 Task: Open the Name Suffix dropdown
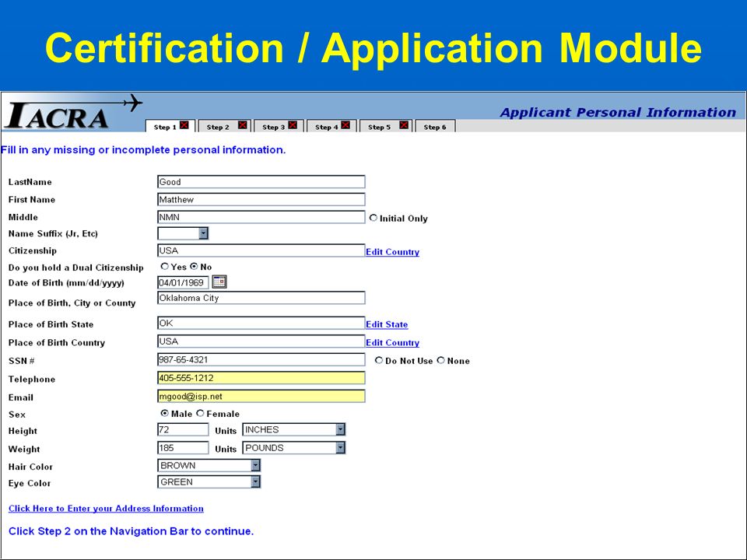click(x=183, y=233)
